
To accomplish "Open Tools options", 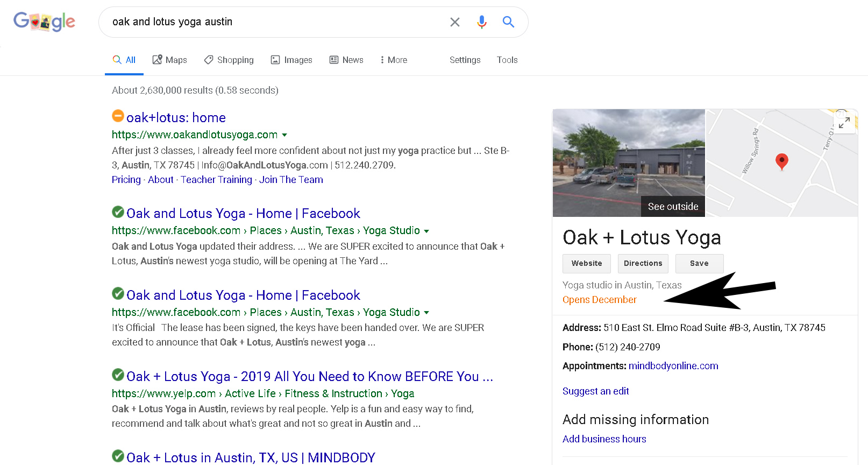I will (507, 60).
